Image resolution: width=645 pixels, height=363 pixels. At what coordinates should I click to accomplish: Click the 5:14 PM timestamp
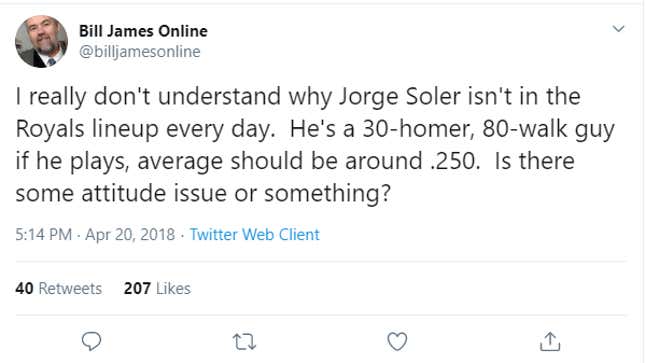[x=44, y=234]
